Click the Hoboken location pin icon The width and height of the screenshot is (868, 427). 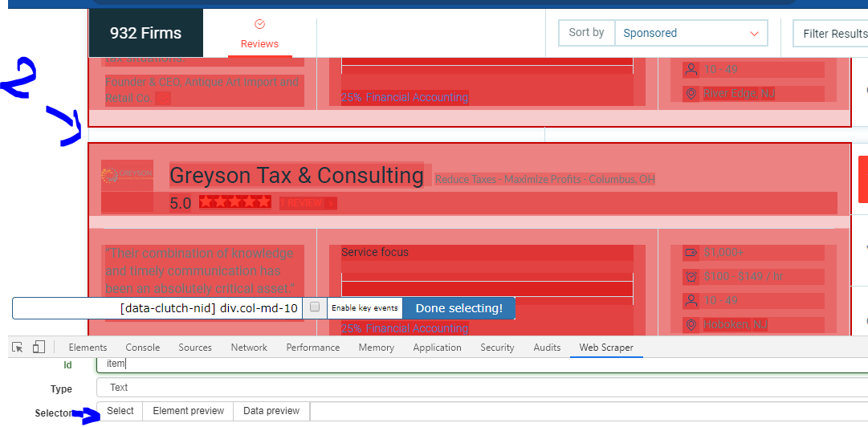click(x=691, y=325)
